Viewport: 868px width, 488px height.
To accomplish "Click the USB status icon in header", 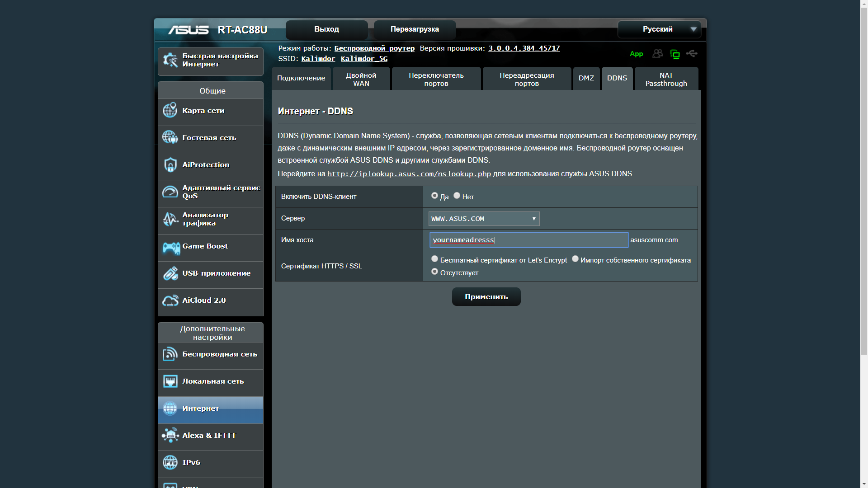I will (x=692, y=53).
